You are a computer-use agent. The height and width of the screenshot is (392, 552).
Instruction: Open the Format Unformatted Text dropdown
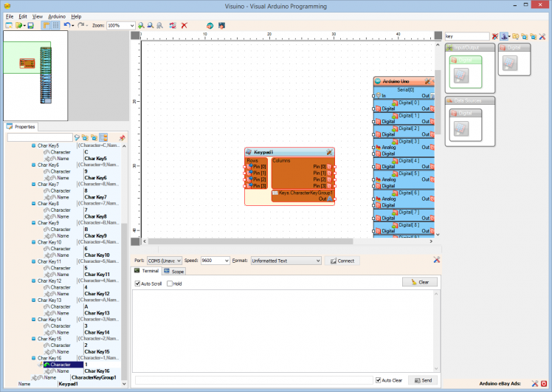tap(318, 261)
